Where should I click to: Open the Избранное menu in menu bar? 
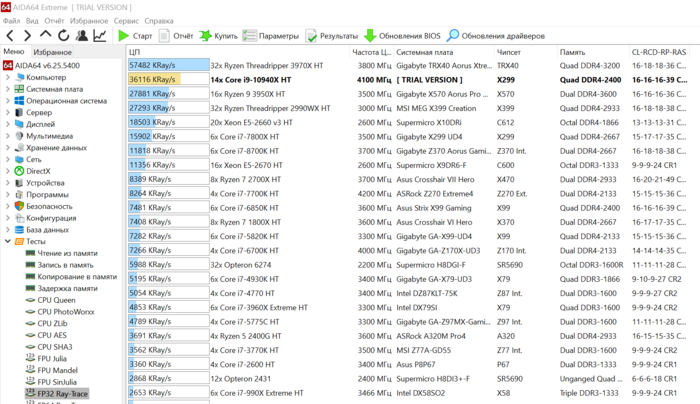(89, 21)
